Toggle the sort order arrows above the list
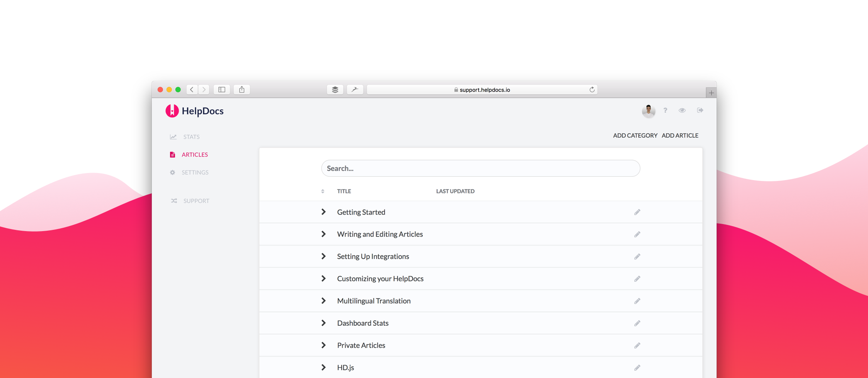868x378 pixels. (323, 191)
